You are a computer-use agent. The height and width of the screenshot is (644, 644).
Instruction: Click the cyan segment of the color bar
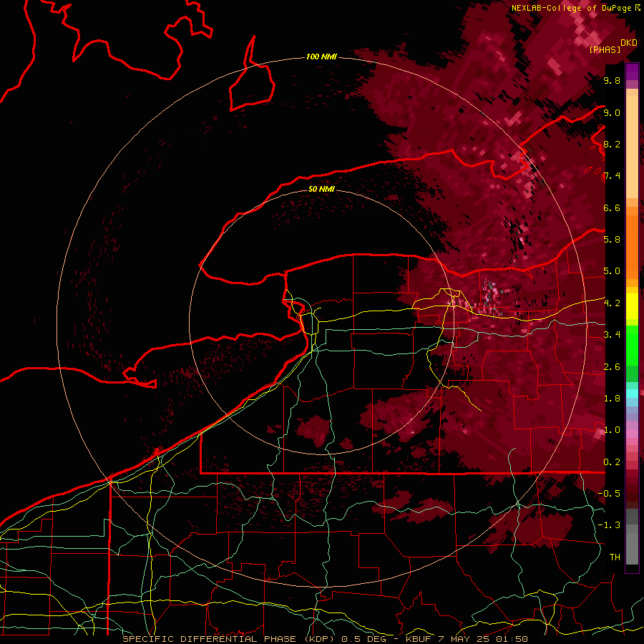(632, 394)
